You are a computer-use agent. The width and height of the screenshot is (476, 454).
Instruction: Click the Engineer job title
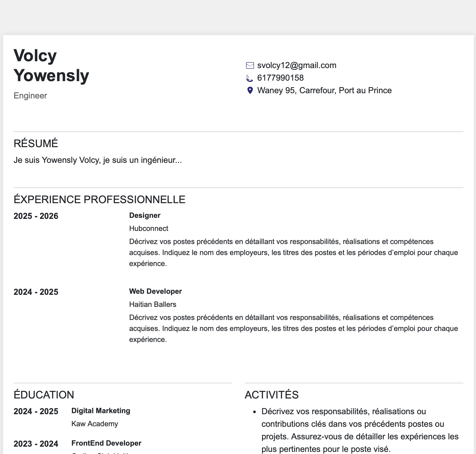point(30,96)
